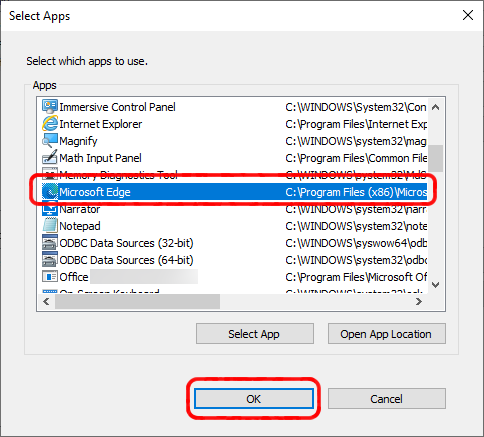The image size is (484, 437).
Task: Click the scroll right arrow below the list
Action: click(419, 302)
